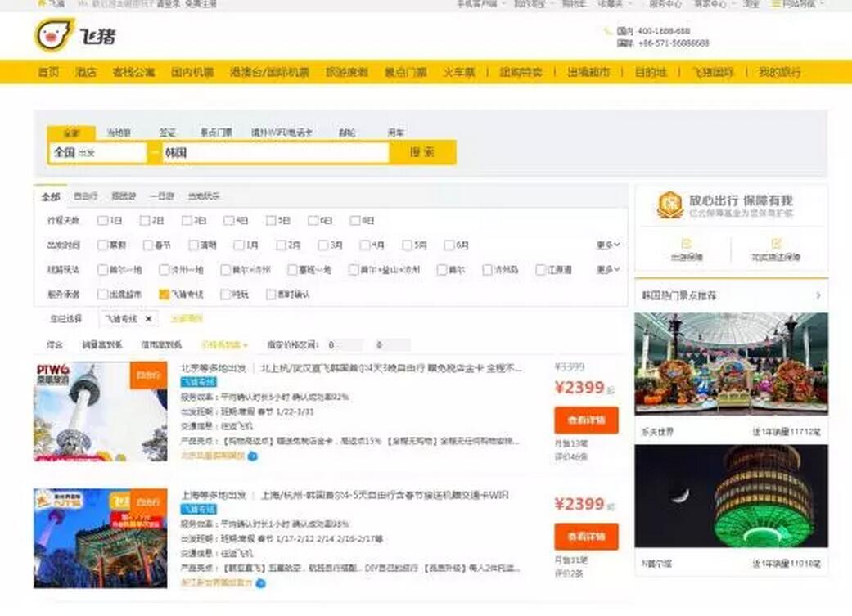The height and width of the screenshot is (616, 852).
Task: Switch to the 自由行 tab
Action: pyautogui.click(x=85, y=196)
